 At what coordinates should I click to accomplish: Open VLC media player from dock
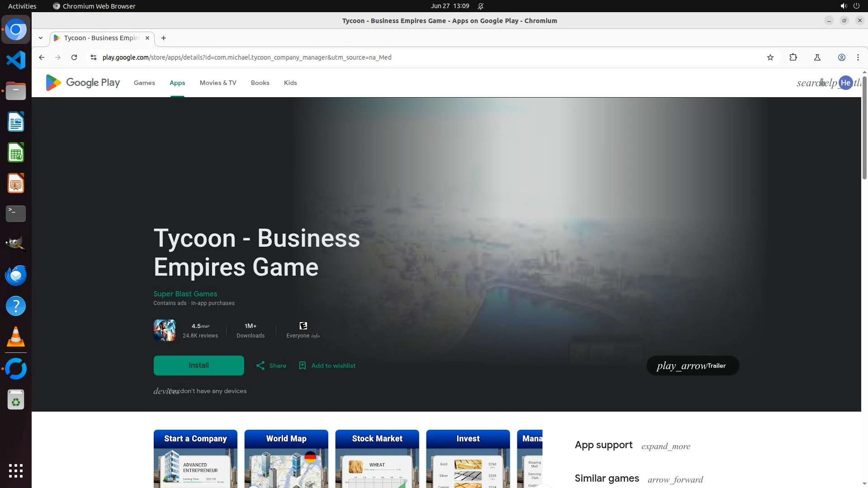(x=16, y=337)
